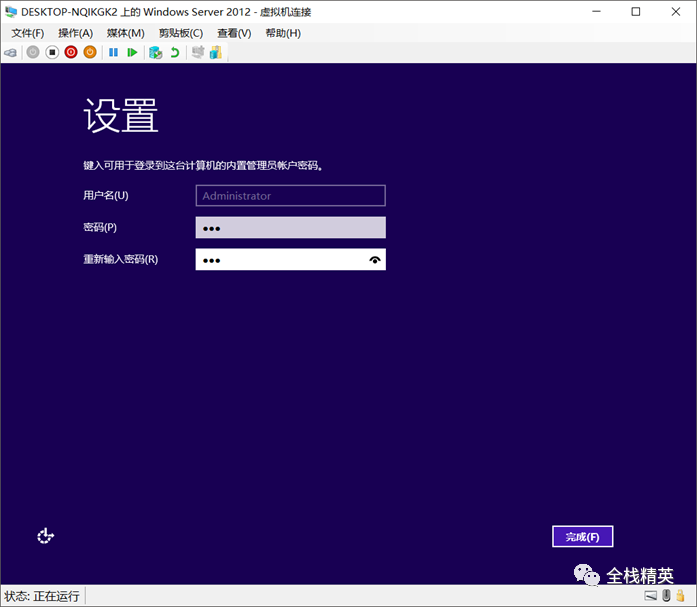Click the Administrator username field
The image size is (697, 607).
pos(291,196)
